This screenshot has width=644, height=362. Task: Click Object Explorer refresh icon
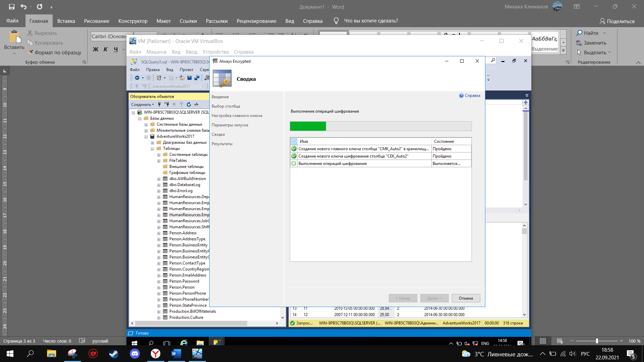click(189, 104)
